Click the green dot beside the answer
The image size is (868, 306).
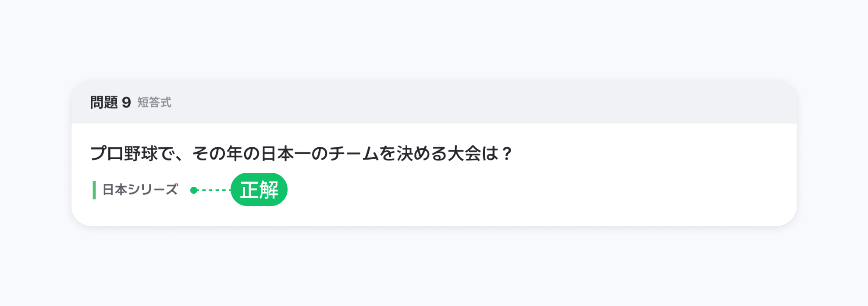point(194,190)
